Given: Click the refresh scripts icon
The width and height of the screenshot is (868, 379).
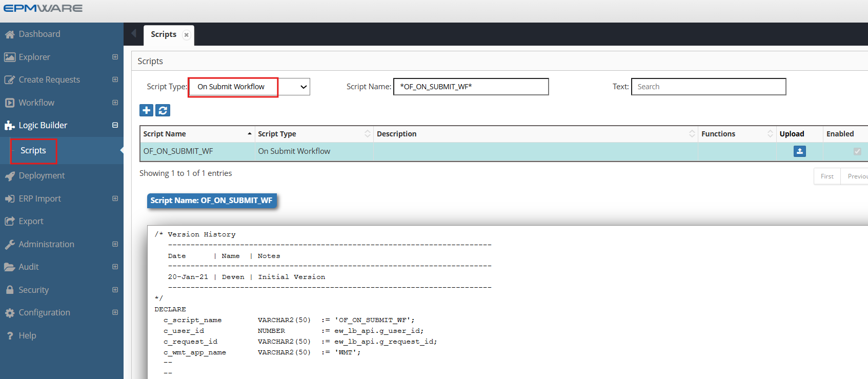Looking at the screenshot, I should point(163,110).
